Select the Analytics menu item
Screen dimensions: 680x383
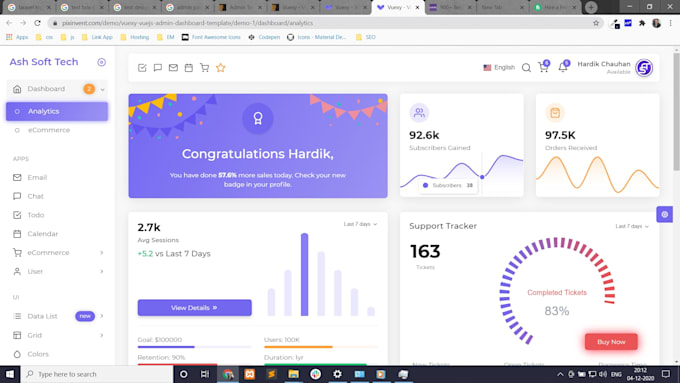coord(57,111)
